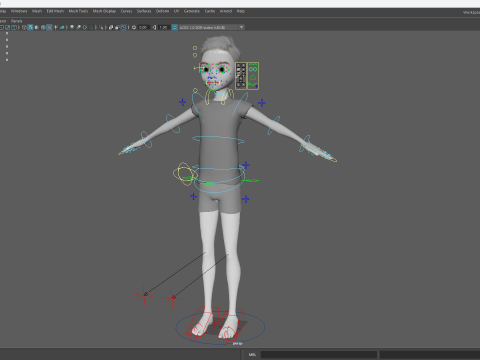Open the Cache menu
The height and width of the screenshot is (360, 480).
tap(210, 11)
